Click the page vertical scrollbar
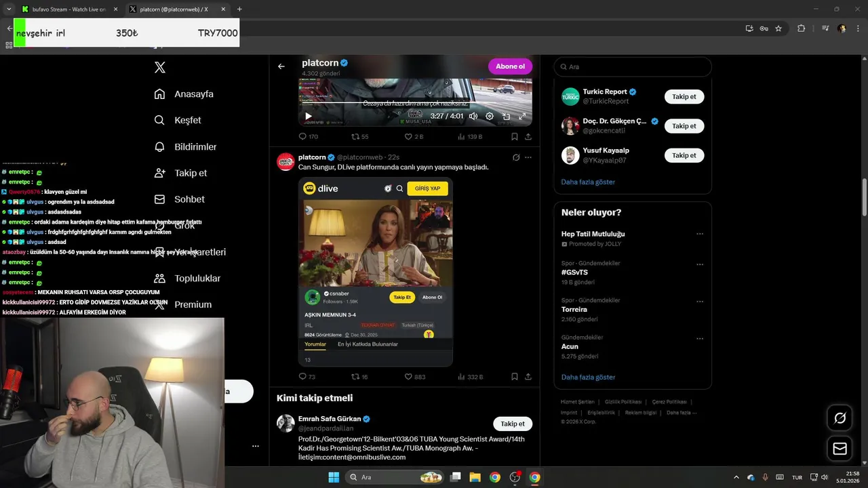 pyautogui.click(x=864, y=197)
